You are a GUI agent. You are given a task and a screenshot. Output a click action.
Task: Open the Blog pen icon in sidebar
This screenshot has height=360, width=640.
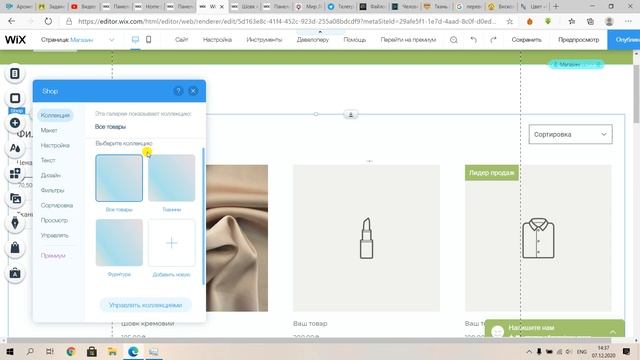click(15, 223)
